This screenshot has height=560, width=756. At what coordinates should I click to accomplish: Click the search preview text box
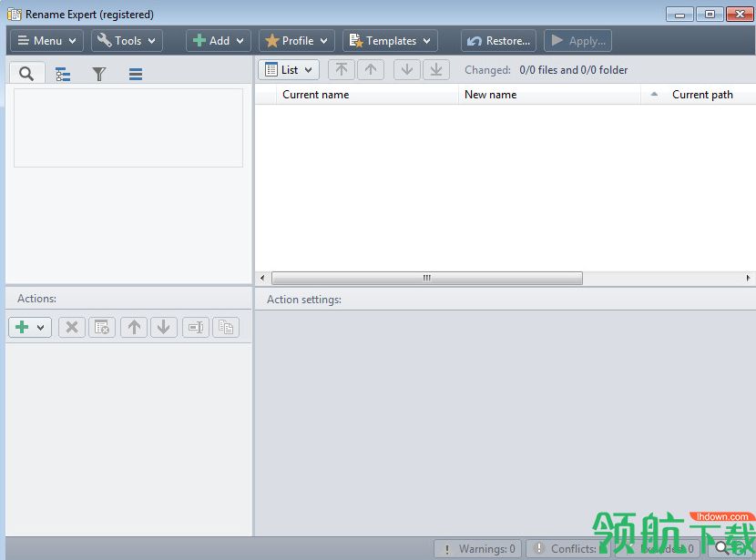point(128,127)
